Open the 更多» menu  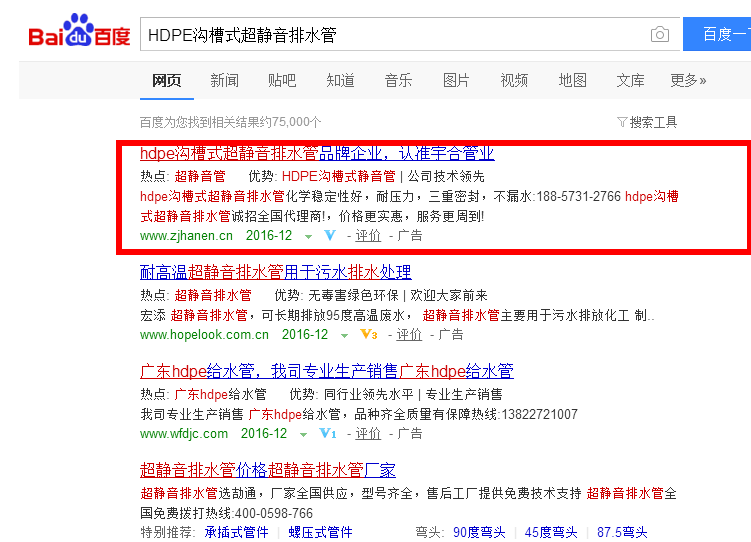click(688, 80)
